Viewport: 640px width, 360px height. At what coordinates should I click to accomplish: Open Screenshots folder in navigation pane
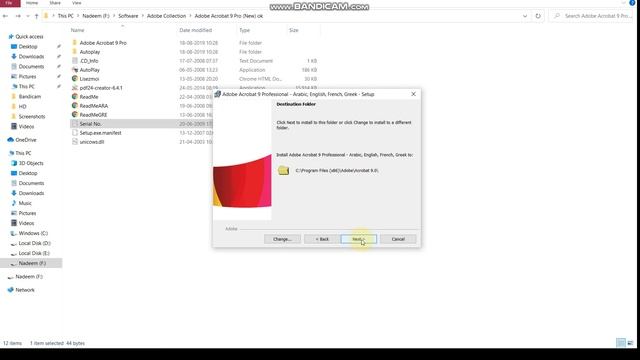tap(32, 116)
